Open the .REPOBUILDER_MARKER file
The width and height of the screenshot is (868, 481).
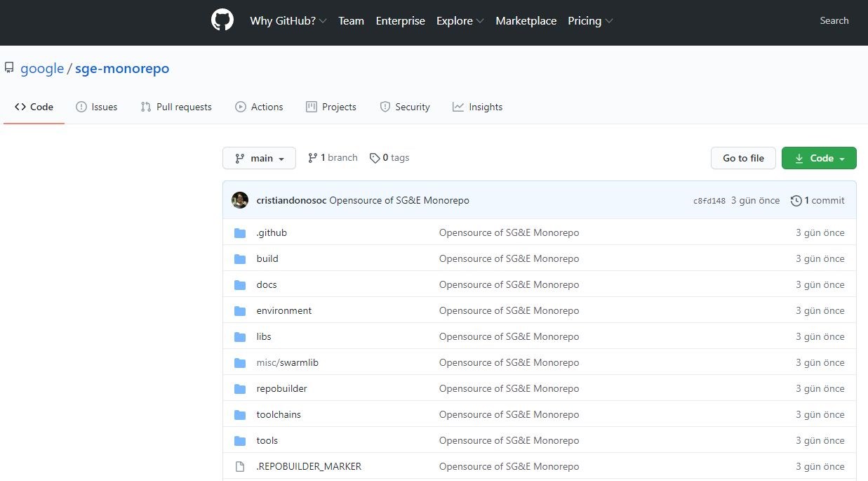click(309, 466)
